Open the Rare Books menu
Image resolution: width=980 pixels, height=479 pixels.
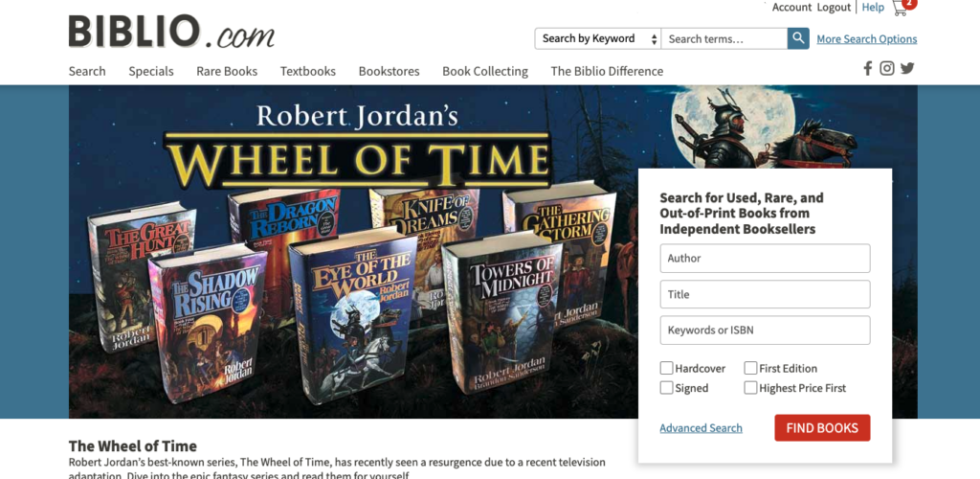pos(227,71)
